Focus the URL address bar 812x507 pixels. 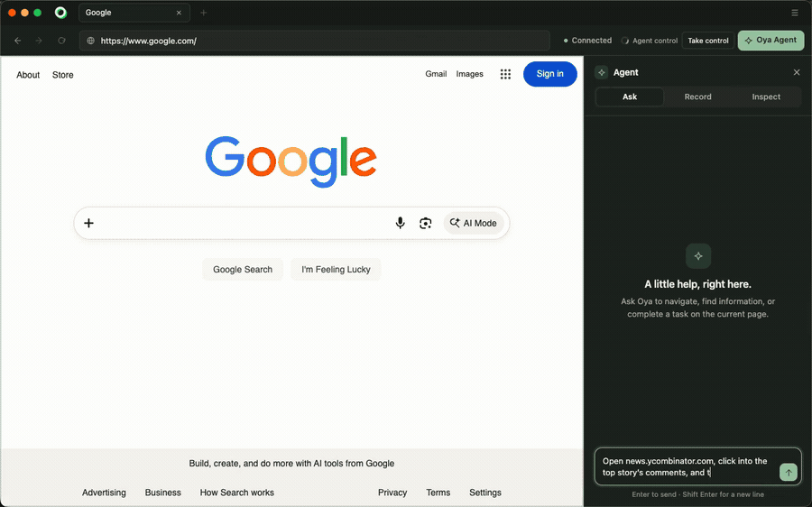315,41
